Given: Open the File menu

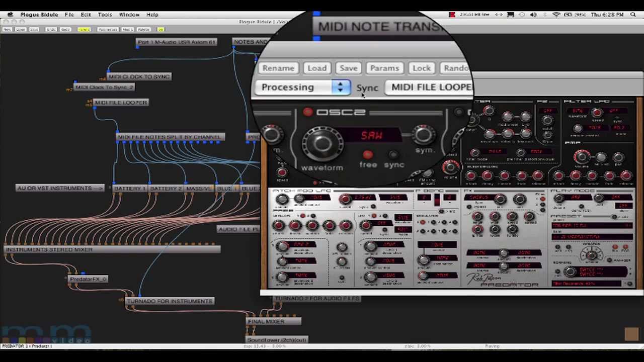Looking at the screenshot, I should pyautogui.click(x=69, y=15).
